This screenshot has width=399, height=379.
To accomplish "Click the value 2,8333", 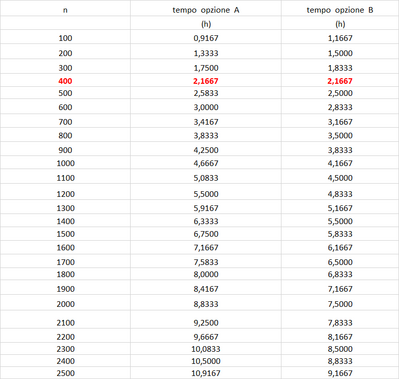I will pyautogui.click(x=340, y=107).
